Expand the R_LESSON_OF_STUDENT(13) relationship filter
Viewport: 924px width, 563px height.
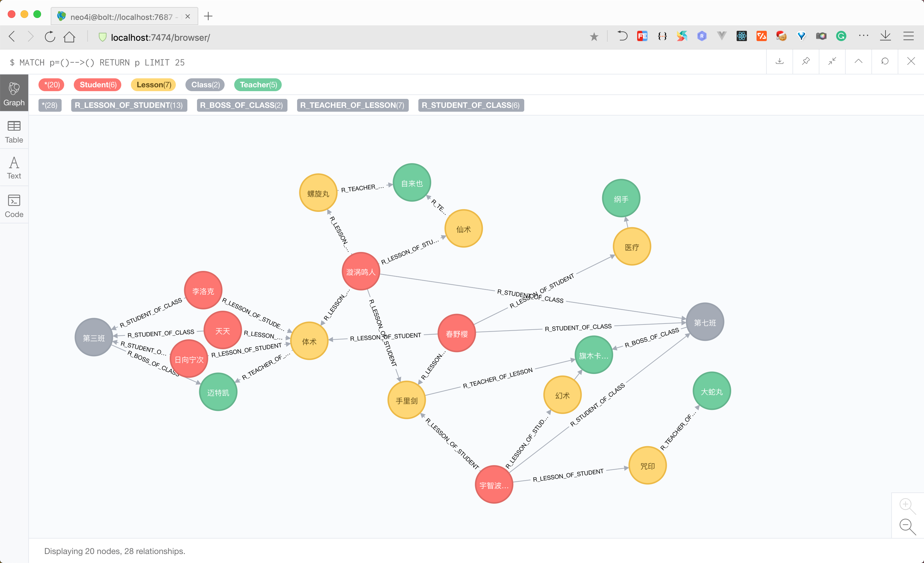pyautogui.click(x=129, y=105)
